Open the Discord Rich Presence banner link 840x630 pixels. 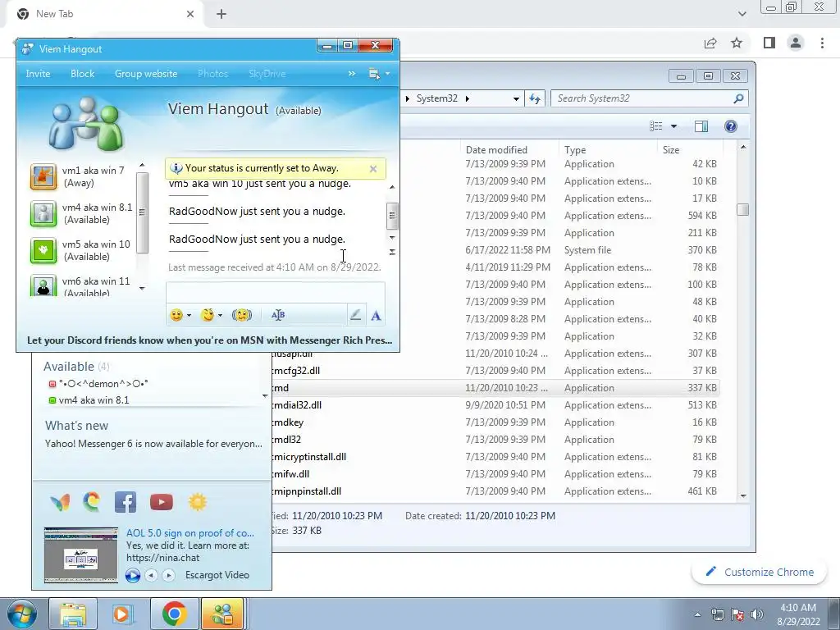tap(209, 340)
